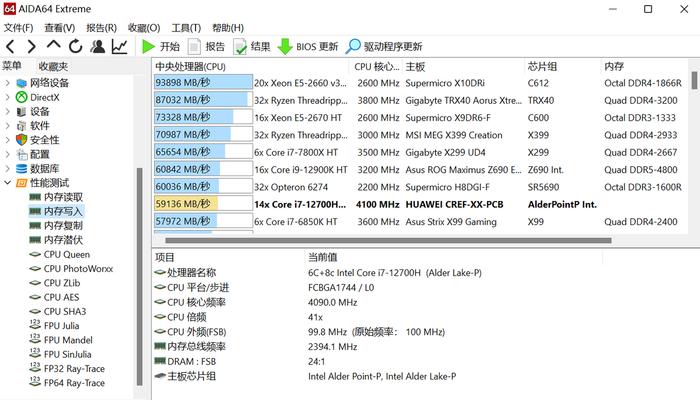This screenshot has width=700, height=400.
Task: Select FPU SinJulia benchmark
Action: click(67, 354)
